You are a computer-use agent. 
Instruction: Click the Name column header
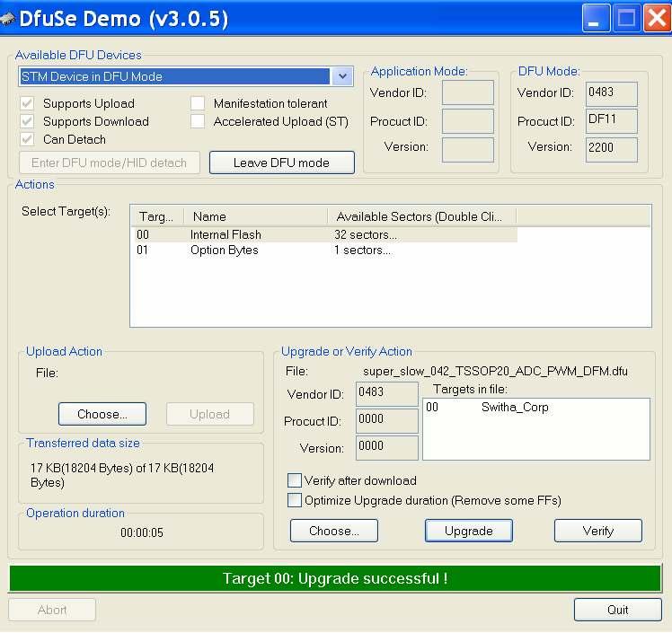tap(255, 216)
